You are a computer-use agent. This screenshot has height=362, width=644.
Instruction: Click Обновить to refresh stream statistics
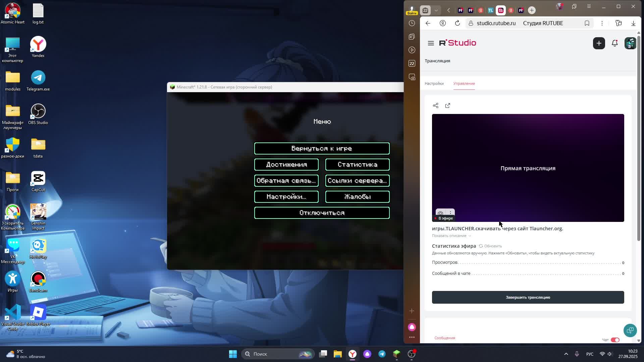point(490,246)
